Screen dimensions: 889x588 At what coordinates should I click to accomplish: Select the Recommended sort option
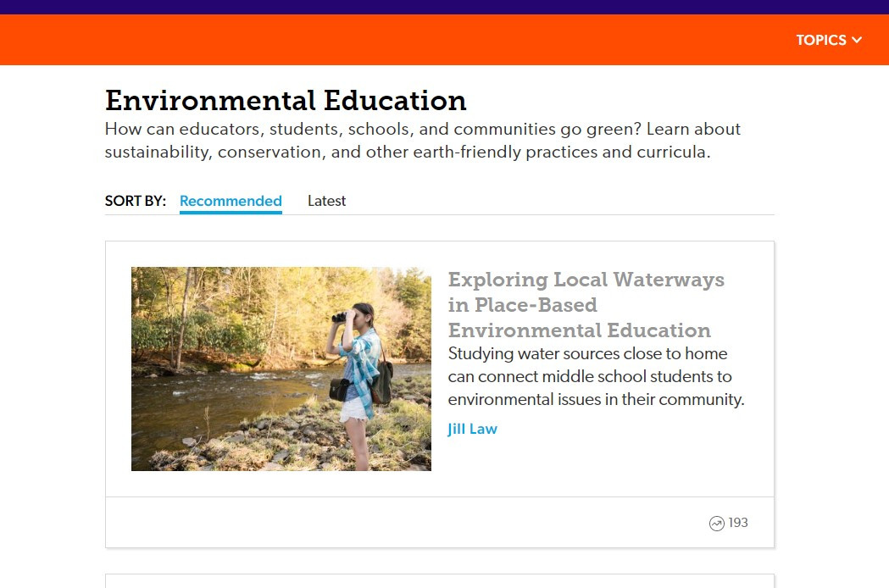[231, 201]
